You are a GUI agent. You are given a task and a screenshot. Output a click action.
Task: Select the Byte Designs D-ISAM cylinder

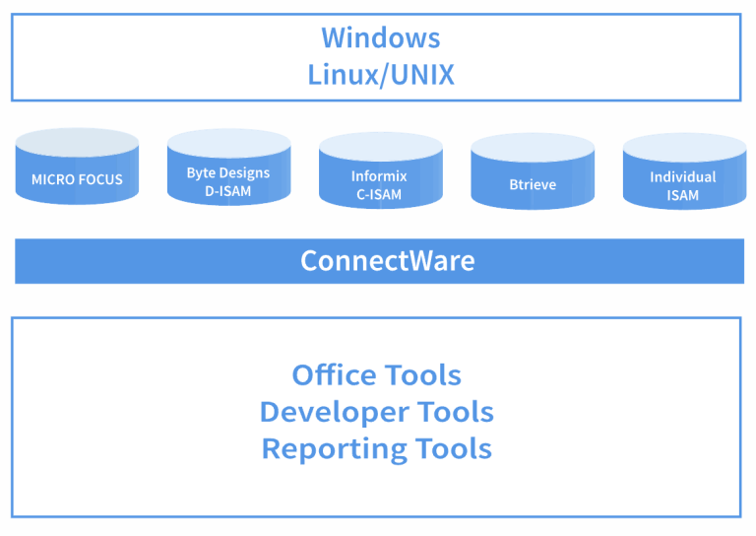click(229, 167)
